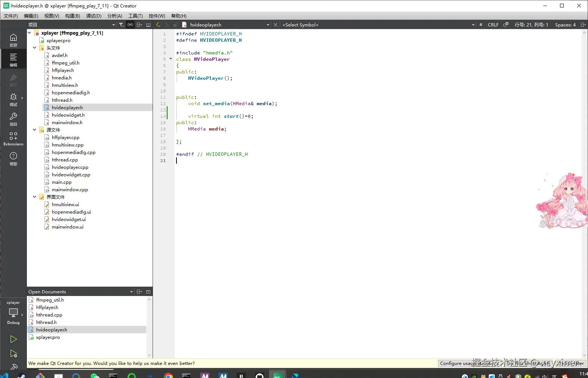Click the CRLF line ending selector

pos(493,25)
